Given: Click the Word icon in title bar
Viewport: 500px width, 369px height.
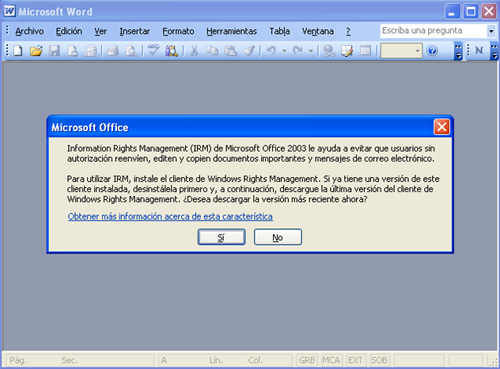Looking at the screenshot, I should (9, 11).
